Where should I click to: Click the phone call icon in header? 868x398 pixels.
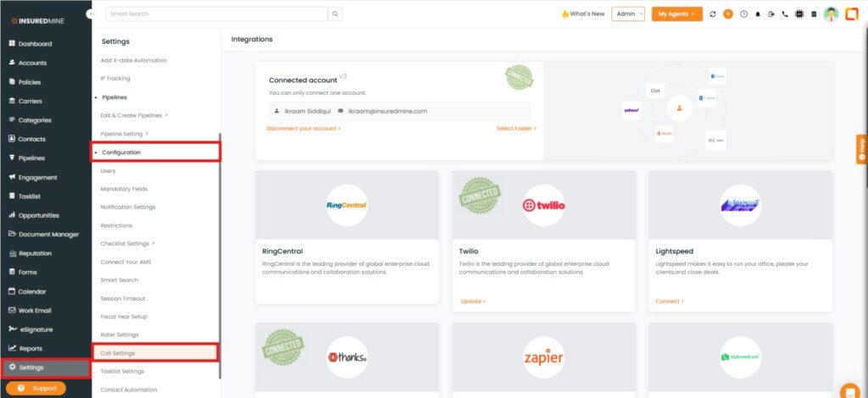(785, 14)
